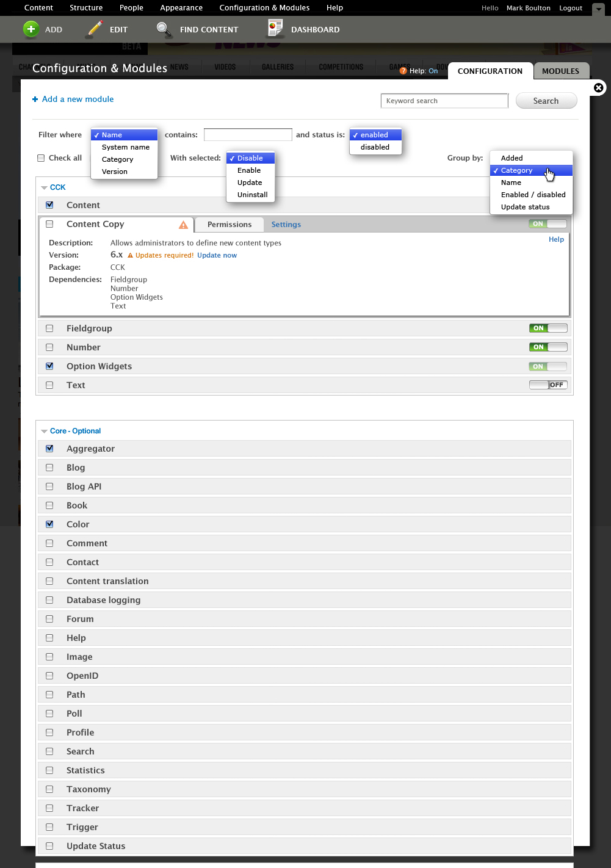The image size is (611, 868).
Task: Click the Update now link
Action: tap(217, 255)
